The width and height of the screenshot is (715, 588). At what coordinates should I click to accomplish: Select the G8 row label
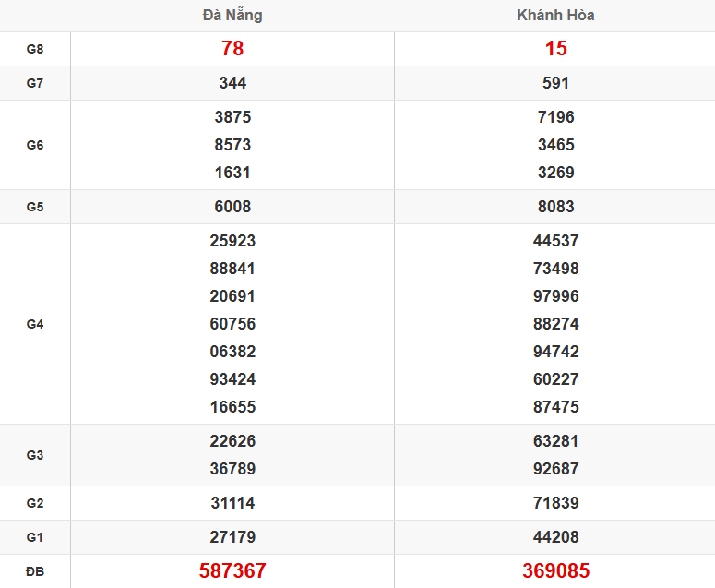(35, 49)
